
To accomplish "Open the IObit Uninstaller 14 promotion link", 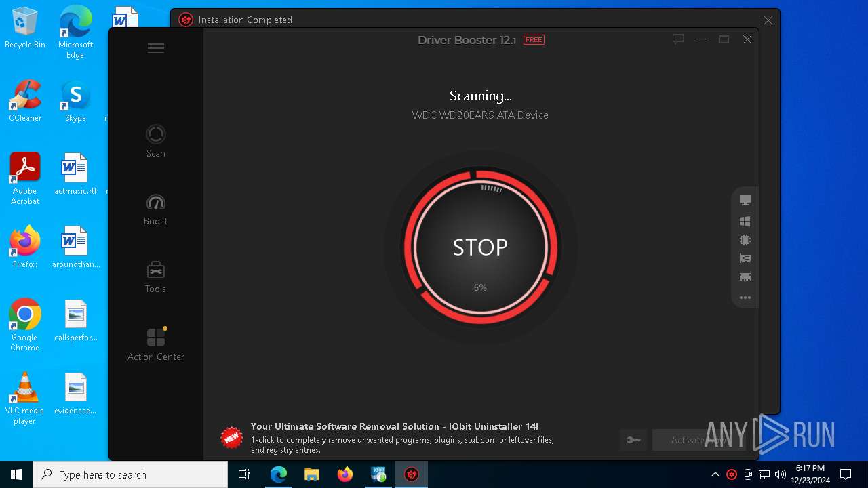I will (x=394, y=426).
